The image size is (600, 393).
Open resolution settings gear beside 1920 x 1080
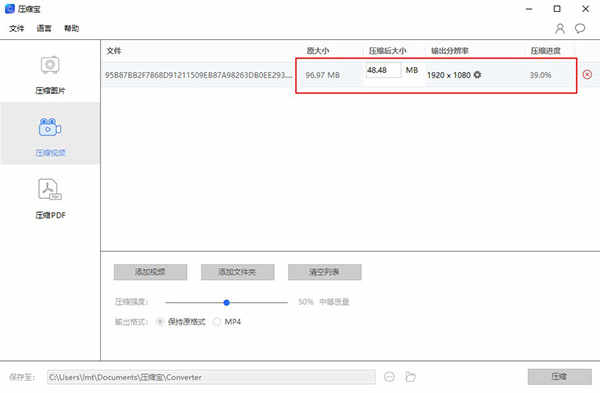pos(477,75)
